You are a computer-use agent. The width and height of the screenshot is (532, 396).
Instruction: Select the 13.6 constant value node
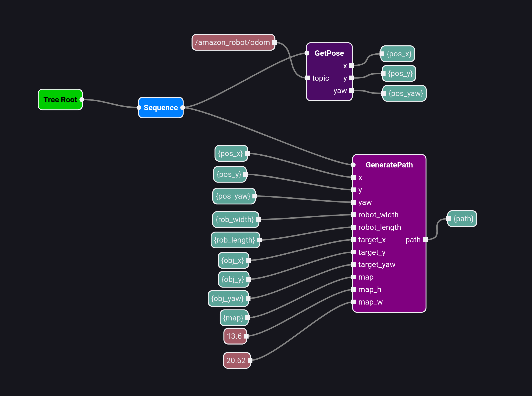pyautogui.click(x=235, y=336)
